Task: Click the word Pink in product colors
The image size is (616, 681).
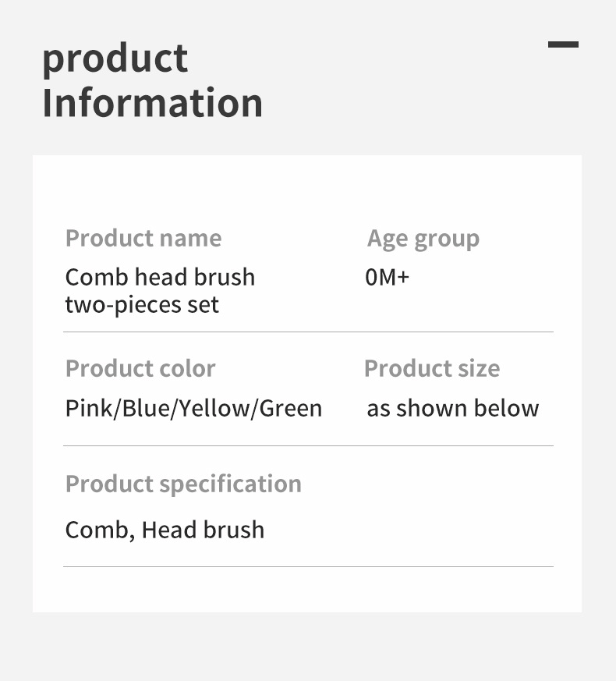Action: pos(88,408)
